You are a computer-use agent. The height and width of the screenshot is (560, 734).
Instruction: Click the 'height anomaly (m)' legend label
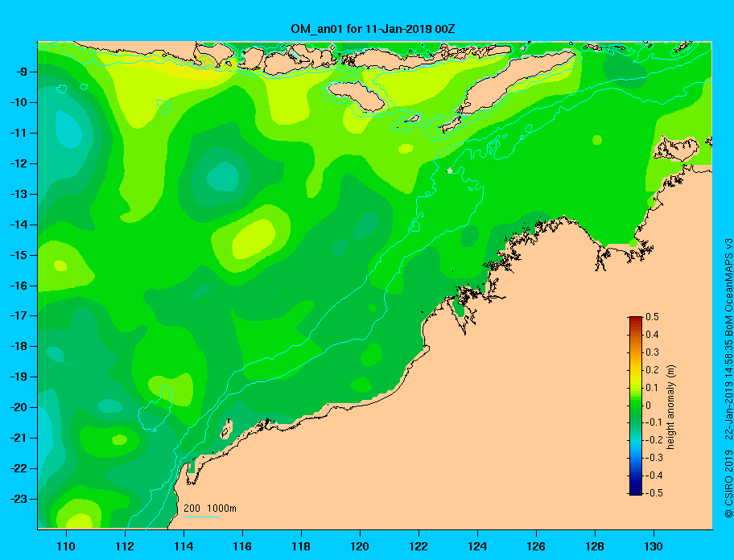coord(670,407)
